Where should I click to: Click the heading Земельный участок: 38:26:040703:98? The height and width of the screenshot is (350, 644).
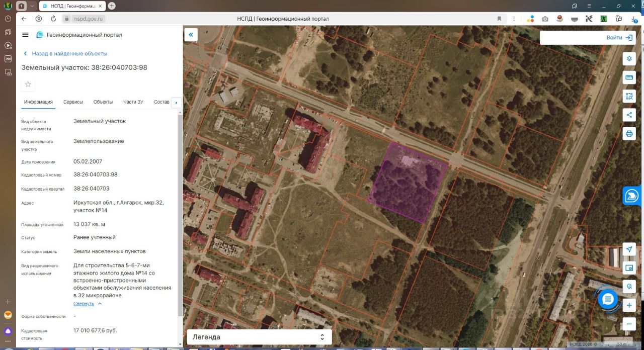click(x=85, y=67)
